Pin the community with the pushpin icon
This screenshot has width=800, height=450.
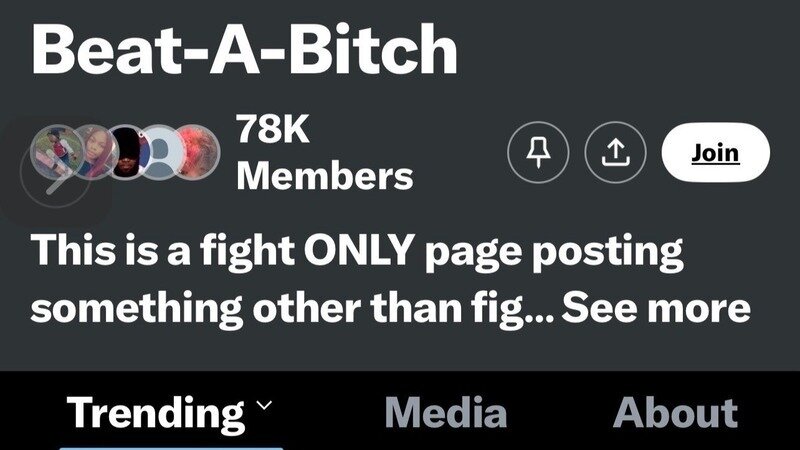[x=538, y=152]
